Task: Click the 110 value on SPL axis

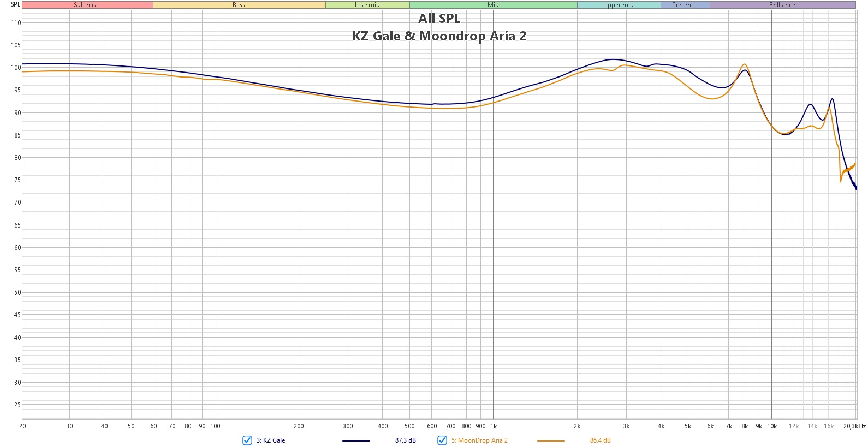Action: (x=16, y=23)
